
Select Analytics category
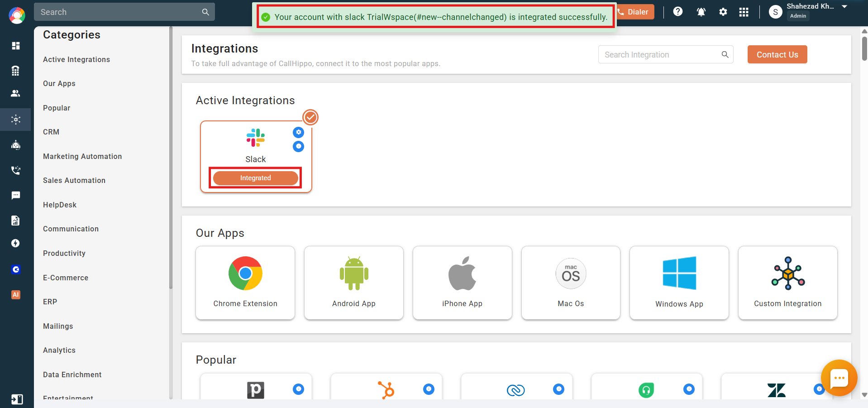[x=59, y=350]
